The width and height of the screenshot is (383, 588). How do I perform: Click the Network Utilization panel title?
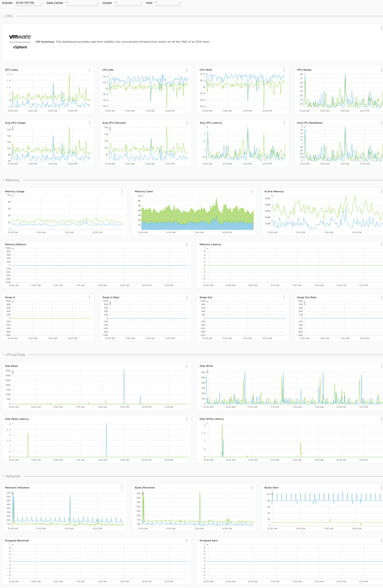pyautogui.click(x=17, y=487)
